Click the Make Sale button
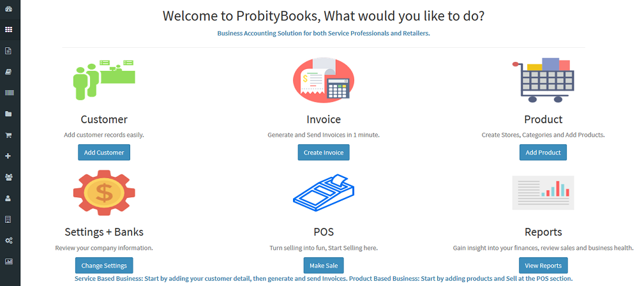 click(x=324, y=266)
